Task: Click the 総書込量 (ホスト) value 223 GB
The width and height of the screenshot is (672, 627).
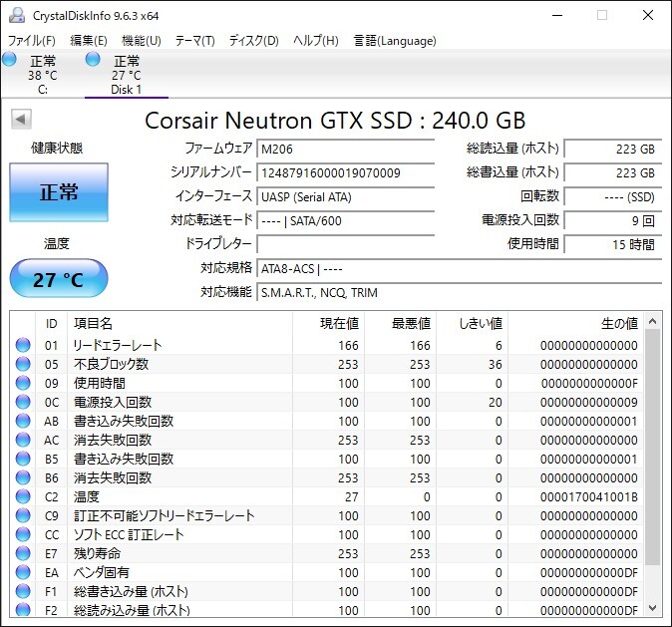Action: (x=613, y=172)
